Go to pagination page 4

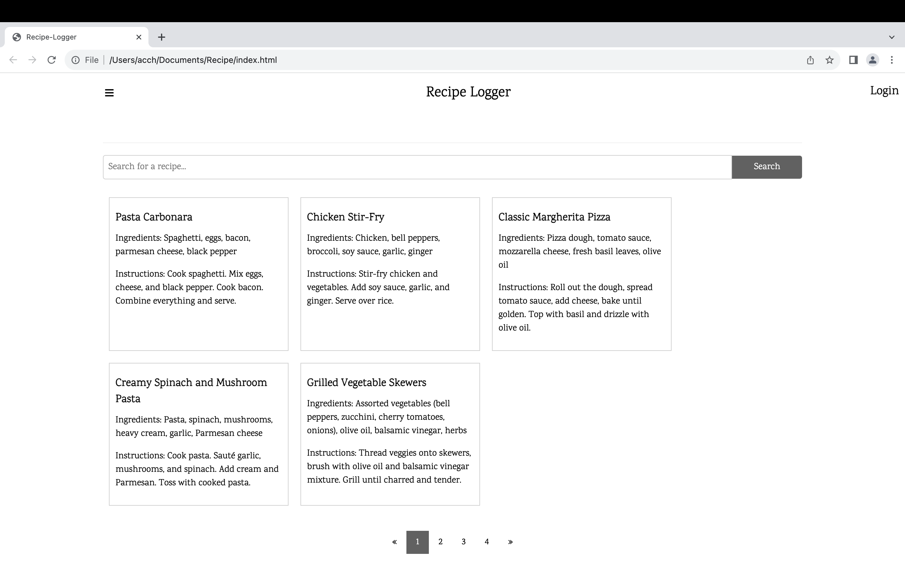[486, 542]
